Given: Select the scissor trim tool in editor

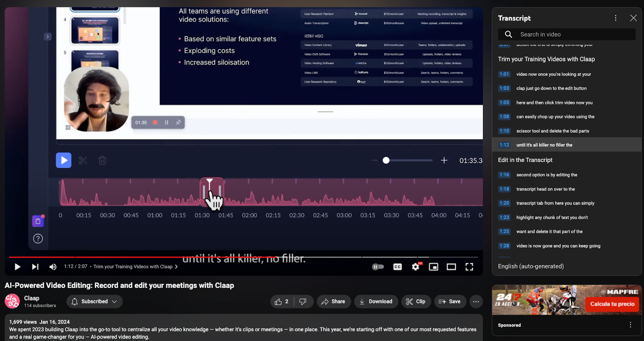Looking at the screenshot, I should [83, 160].
